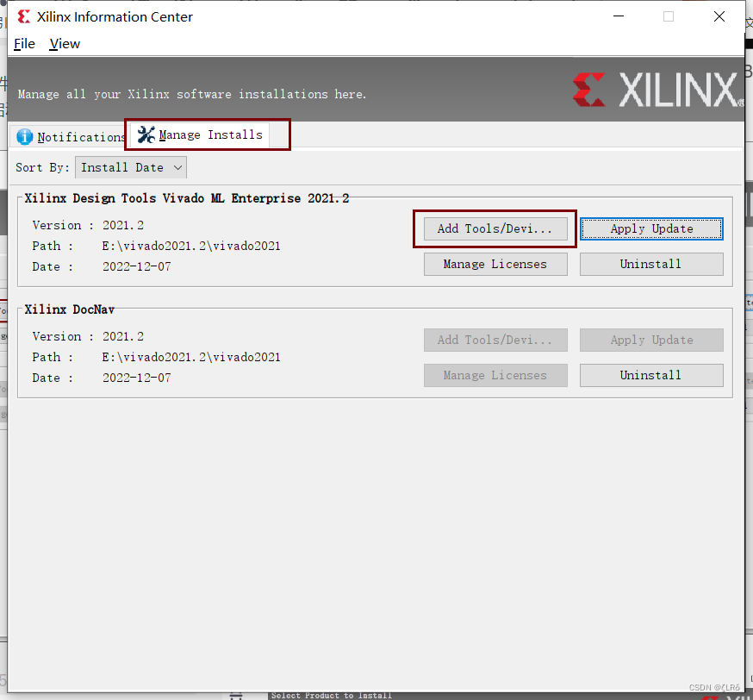This screenshot has width=753, height=700.
Task: Click Manage Licenses under Xilinx DocNav
Action: 495,375
